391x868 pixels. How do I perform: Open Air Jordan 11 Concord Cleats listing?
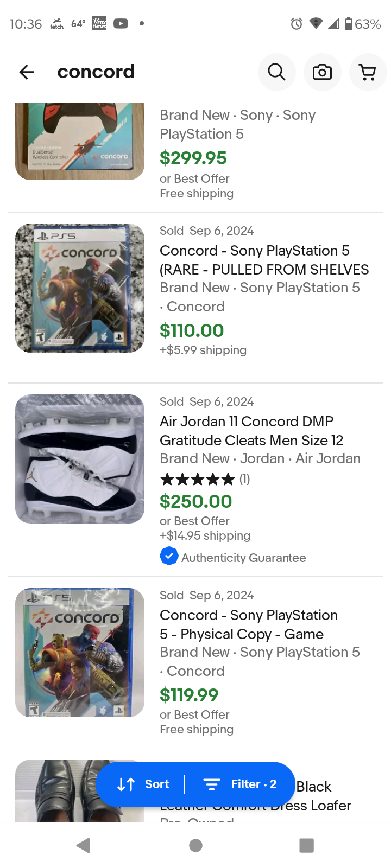[251, 431]
